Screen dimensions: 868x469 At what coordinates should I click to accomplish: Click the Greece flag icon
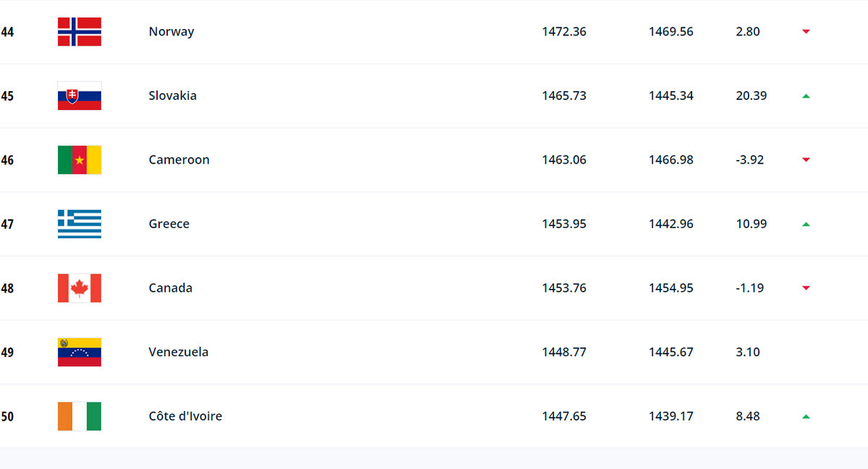tap(80, 224)
